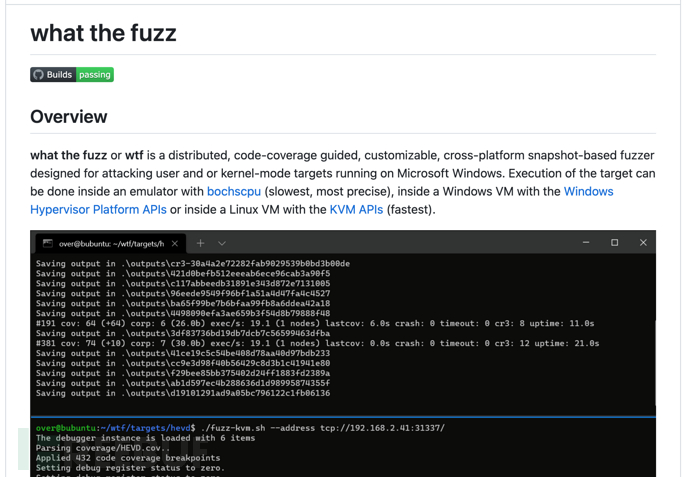This screenshot has width=690, height=477.
Task: Open the KVM APIs link
Action: point(356,209)
